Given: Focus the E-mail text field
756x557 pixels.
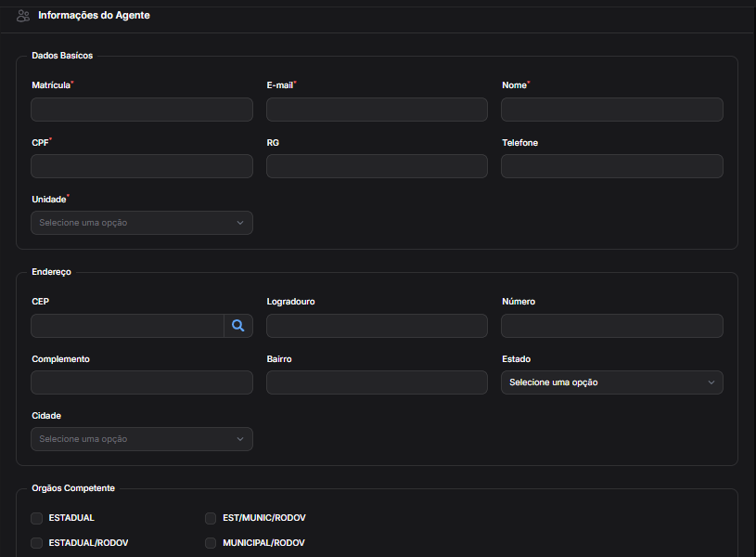Looking at the screenshot, I should tap(377, 110).
